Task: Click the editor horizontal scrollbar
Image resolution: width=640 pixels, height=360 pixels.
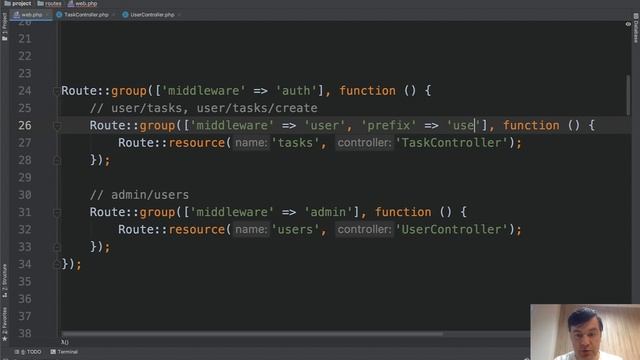Action: click(252, 333)
